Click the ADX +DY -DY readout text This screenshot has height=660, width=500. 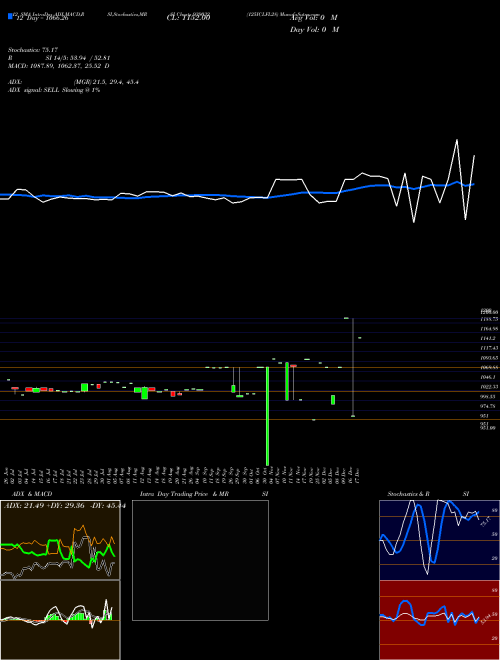(x=64, y=506)
